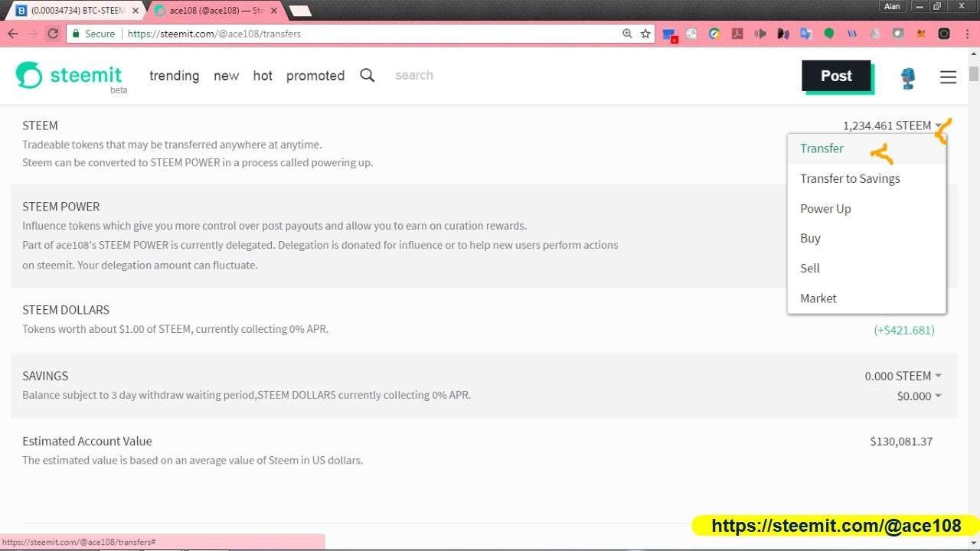980x551 pixels.
Task: Click the blue-yellow circular pencil extension icon
Action: (x=714, y=34)
